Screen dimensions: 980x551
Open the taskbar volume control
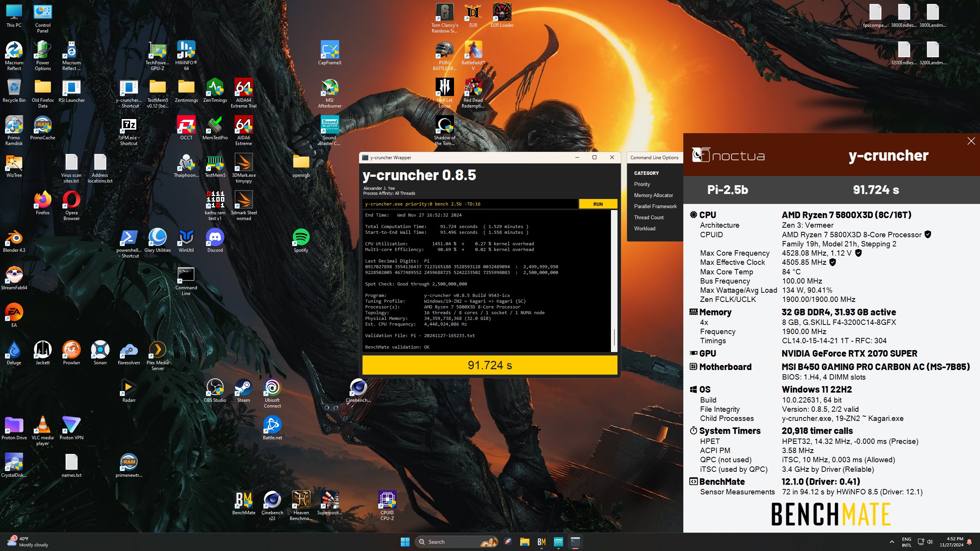pyautogui.click(x=930, y=542)
